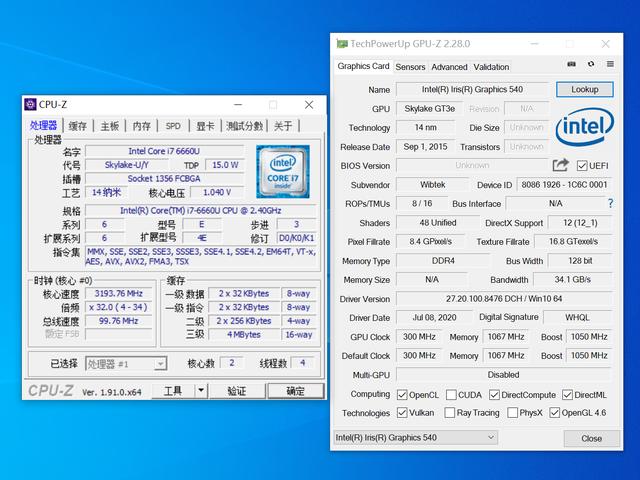Click the Driver Version field
Viewport: 640px width, 480px height.
[x=504, y=299]
